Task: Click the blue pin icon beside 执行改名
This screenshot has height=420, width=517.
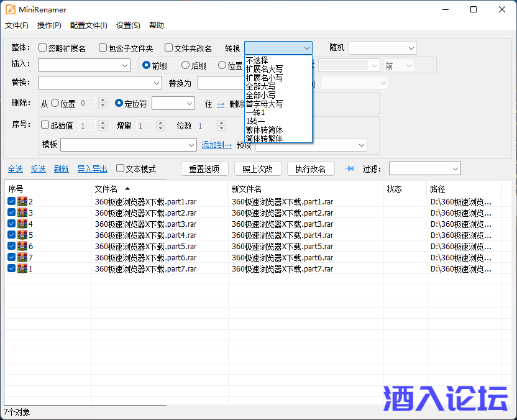Action: tap(349, 168)
